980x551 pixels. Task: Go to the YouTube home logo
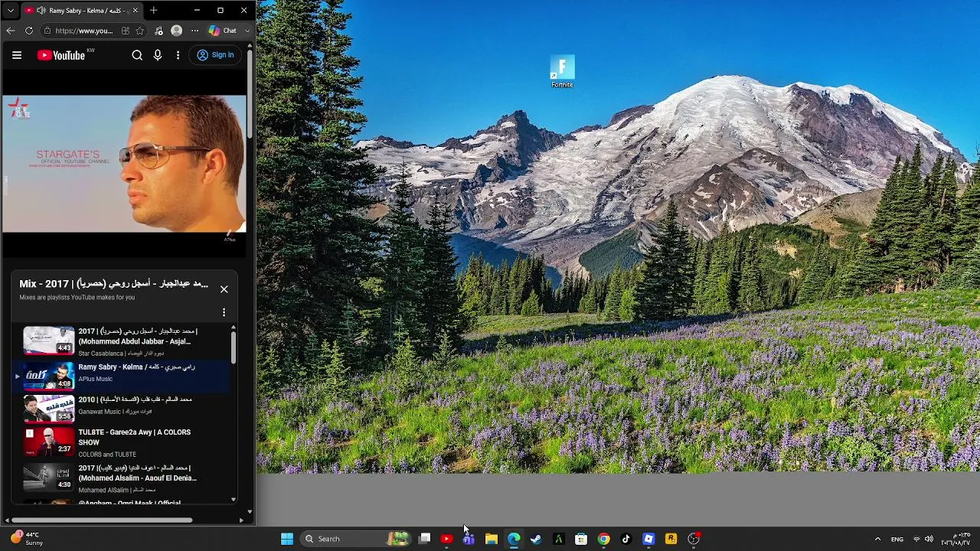pos(61,55)
